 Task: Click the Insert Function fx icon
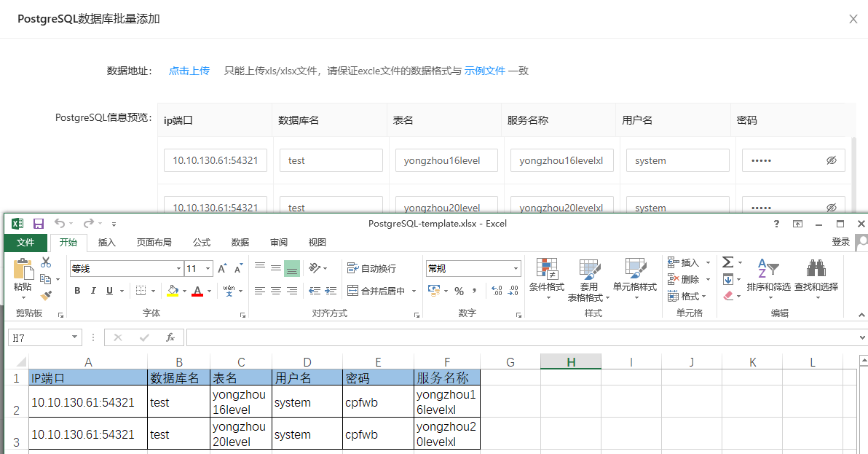point(170,337)
